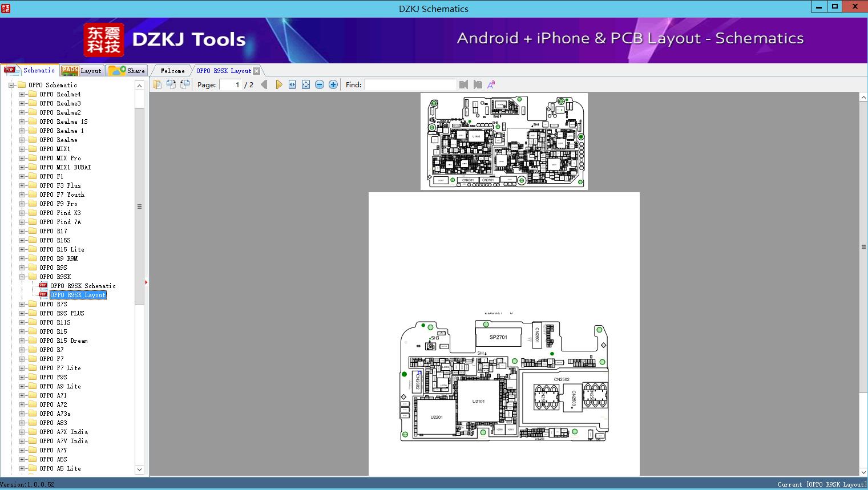
Task: Select the OPPO MIX1 DUBAI tree item
Action: click(x=65, y=167)
